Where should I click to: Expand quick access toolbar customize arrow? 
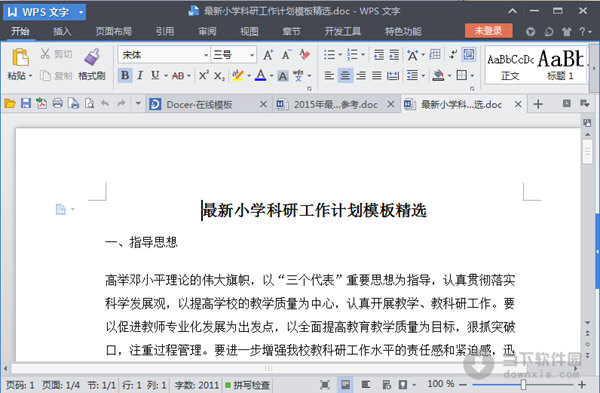138,103
